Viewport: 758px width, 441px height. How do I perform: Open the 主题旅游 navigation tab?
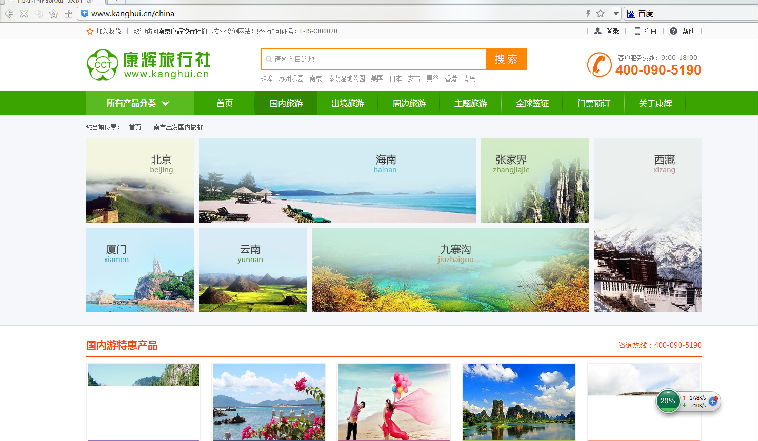tap(470, 103)
